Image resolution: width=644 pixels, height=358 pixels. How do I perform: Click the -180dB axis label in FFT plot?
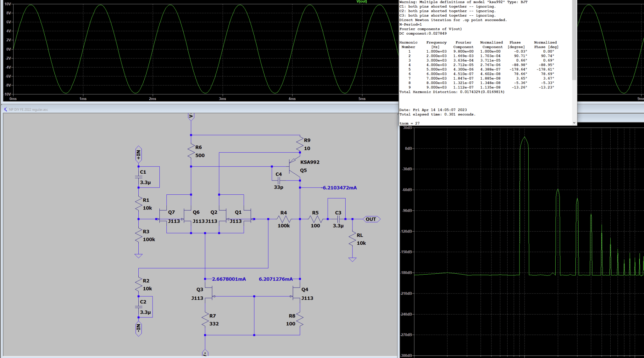tap(406, 273)
